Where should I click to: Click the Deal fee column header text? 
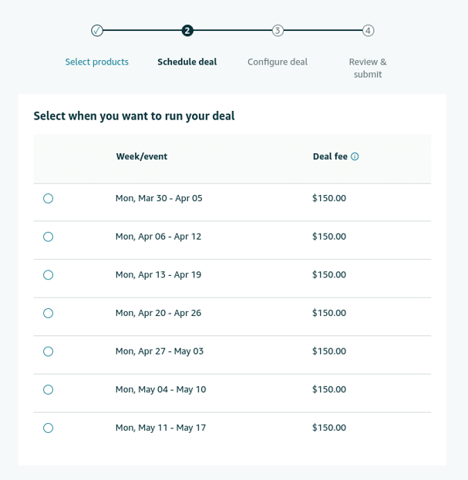click(x=330, y=156)
